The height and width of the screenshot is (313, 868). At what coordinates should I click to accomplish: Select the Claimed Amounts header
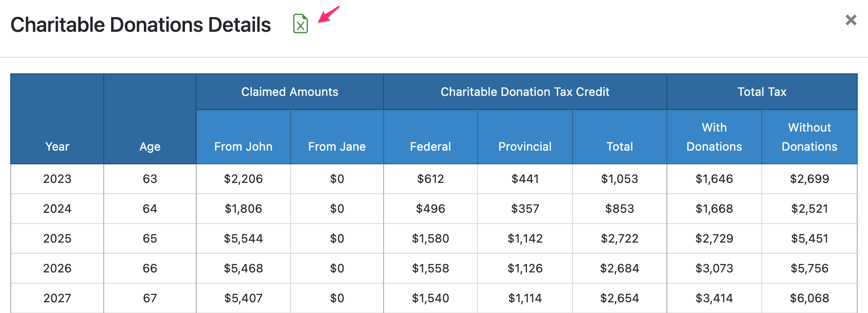pyautogui.click(x=289, y=91)
